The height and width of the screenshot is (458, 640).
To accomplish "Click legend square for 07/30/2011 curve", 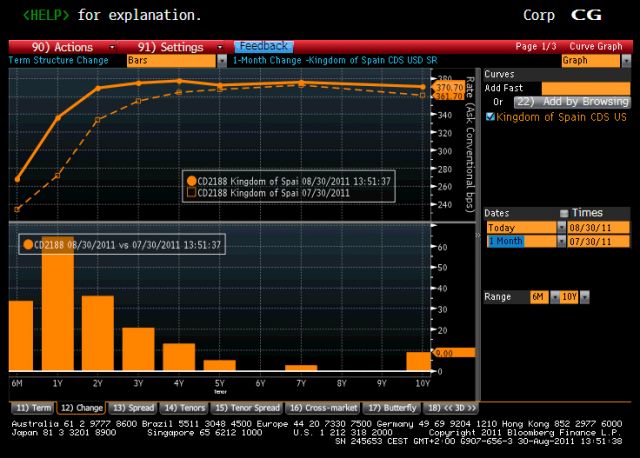I will coord(191,193).
